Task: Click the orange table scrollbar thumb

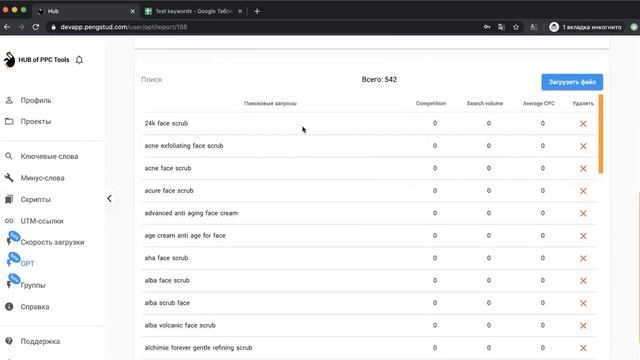Action: [601, 134]
